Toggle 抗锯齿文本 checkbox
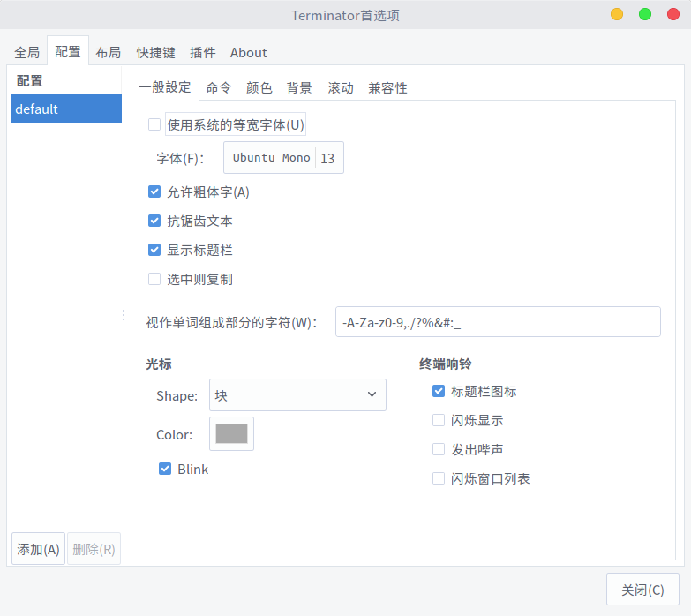 click(154, 221)
